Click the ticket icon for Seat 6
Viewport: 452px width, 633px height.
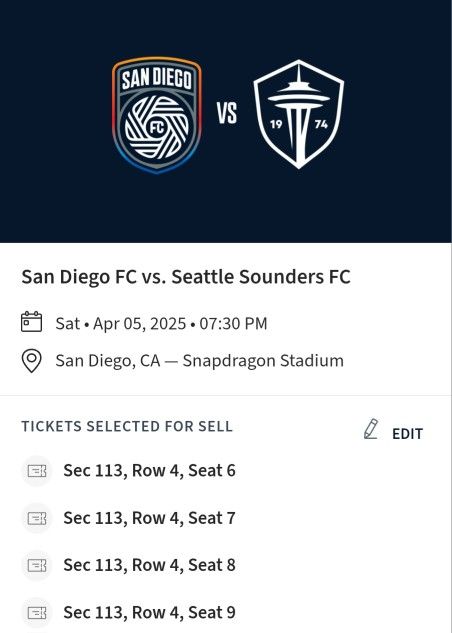pos(37,471)
